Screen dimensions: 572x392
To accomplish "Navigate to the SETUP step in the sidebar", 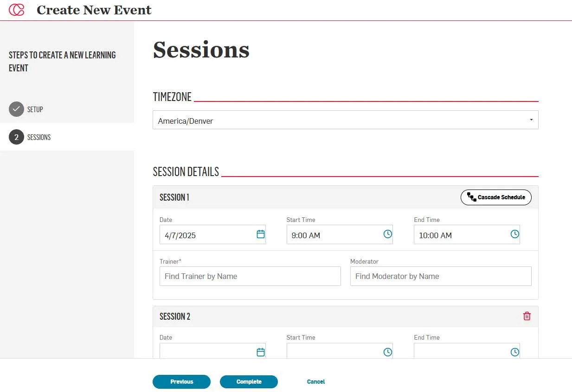I will click(35, 109).
